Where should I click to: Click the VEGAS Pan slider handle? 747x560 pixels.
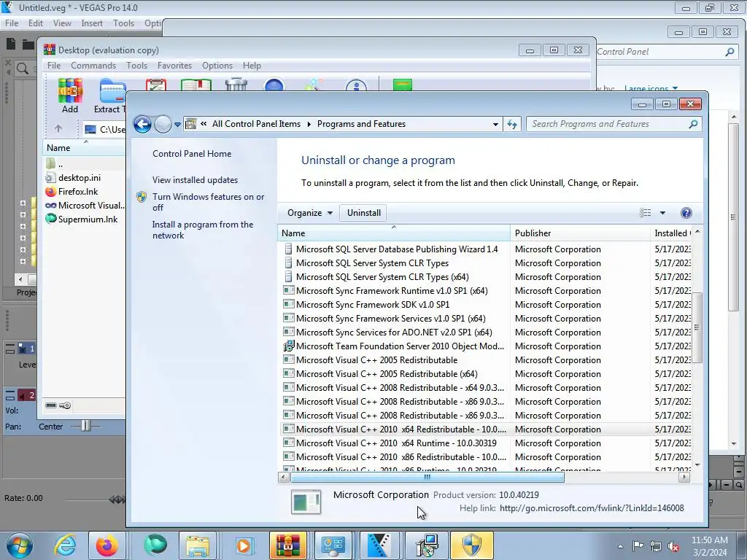85,426
